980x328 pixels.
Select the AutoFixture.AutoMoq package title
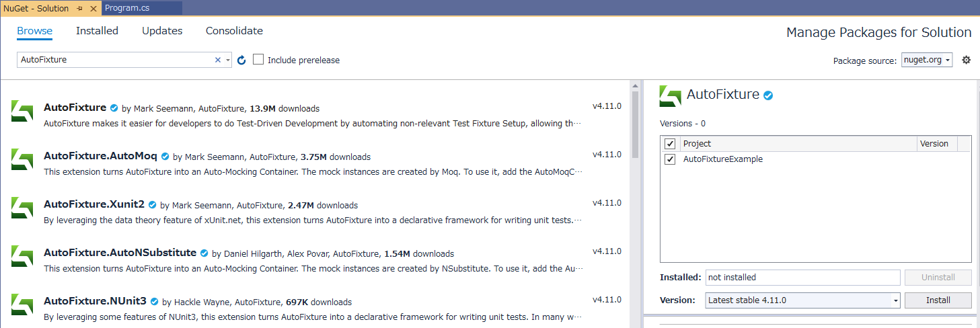click(x=100, y=156)
